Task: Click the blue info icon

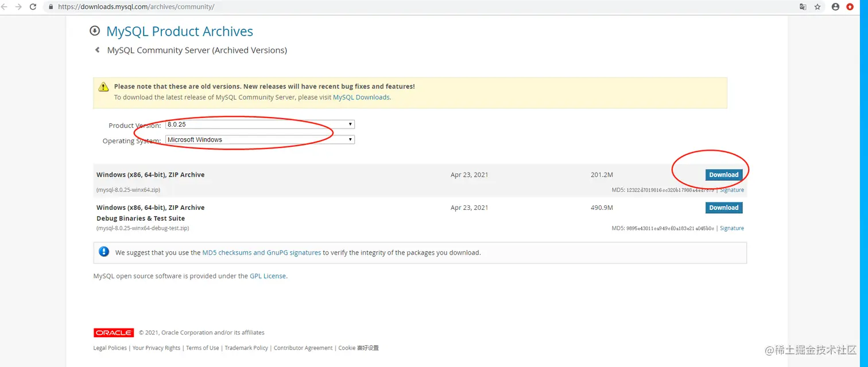Action: coord(104,252)
